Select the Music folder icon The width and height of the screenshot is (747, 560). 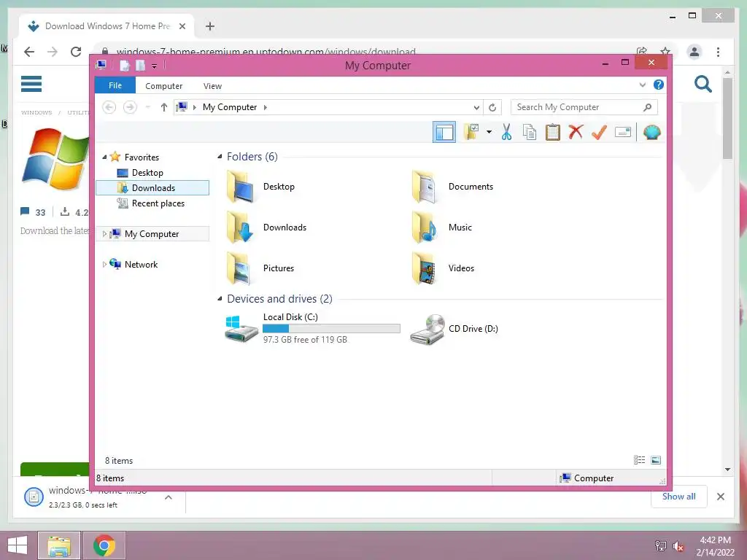coord(425,227)
